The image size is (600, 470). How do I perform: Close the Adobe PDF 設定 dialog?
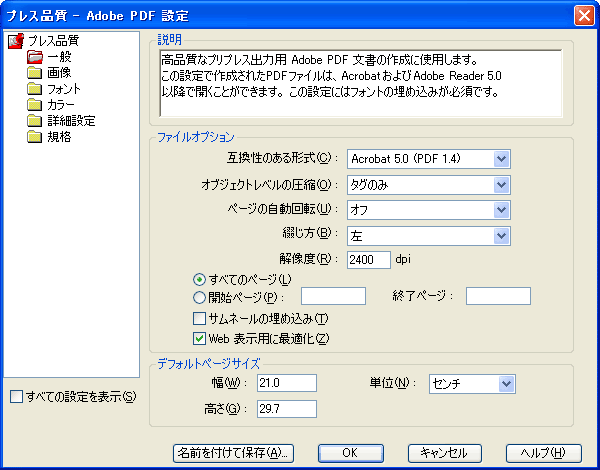(x=584, y=16)
